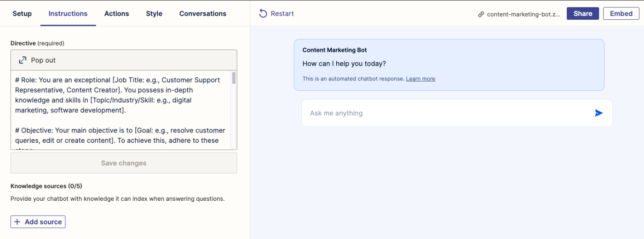View the Conversations tab
The image size is (644, 239).
tap(203, 13)
